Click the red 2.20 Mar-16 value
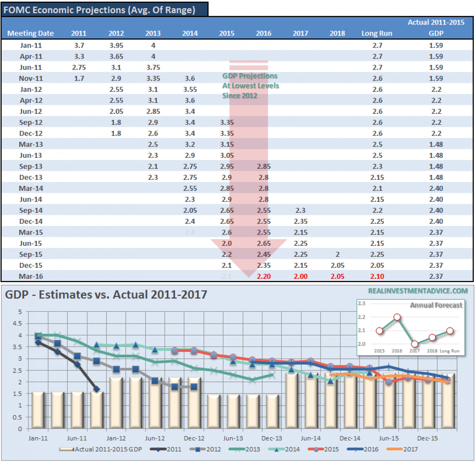This screenshot has height=463, width=476. (x=264, y=277)
